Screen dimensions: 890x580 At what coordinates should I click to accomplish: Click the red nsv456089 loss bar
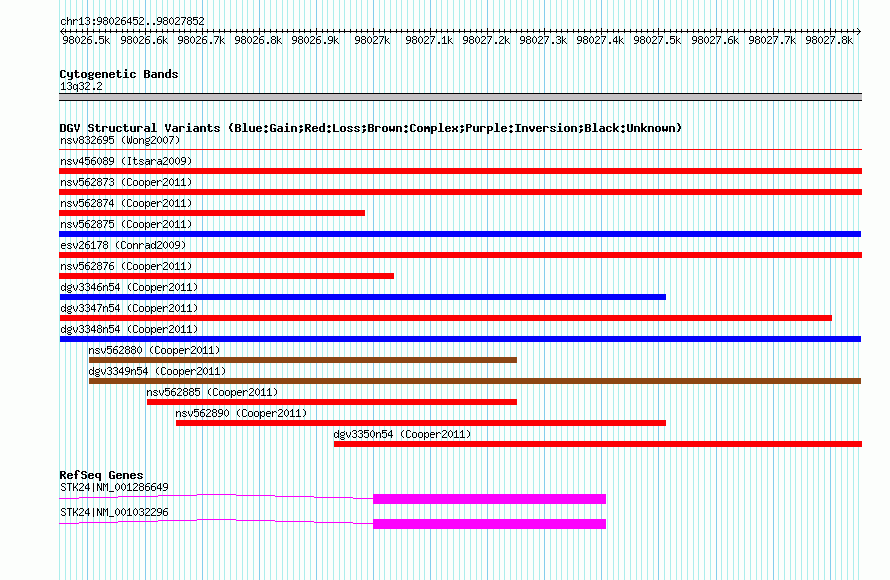click(x=460, y=171)
